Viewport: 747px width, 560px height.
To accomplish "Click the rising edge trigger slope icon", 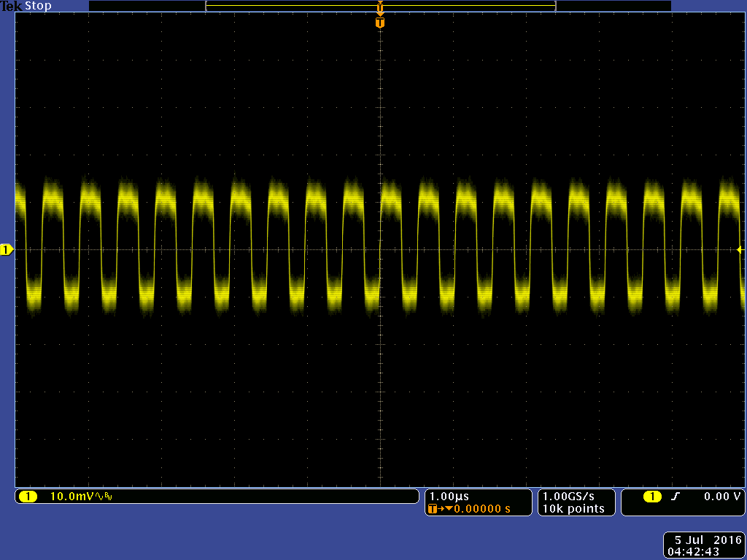I will (x=675, y=497).
